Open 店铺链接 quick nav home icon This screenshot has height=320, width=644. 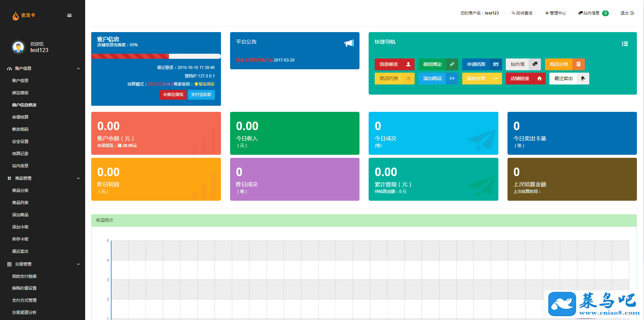[540, 78]
